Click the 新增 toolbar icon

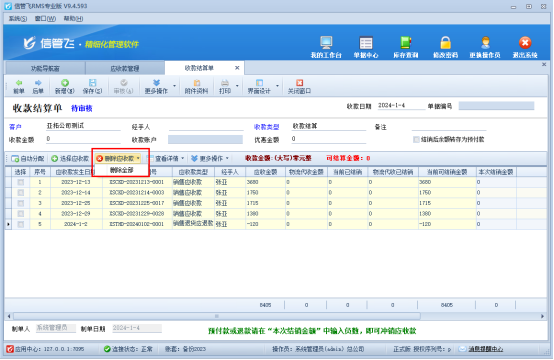coord(65,83)
